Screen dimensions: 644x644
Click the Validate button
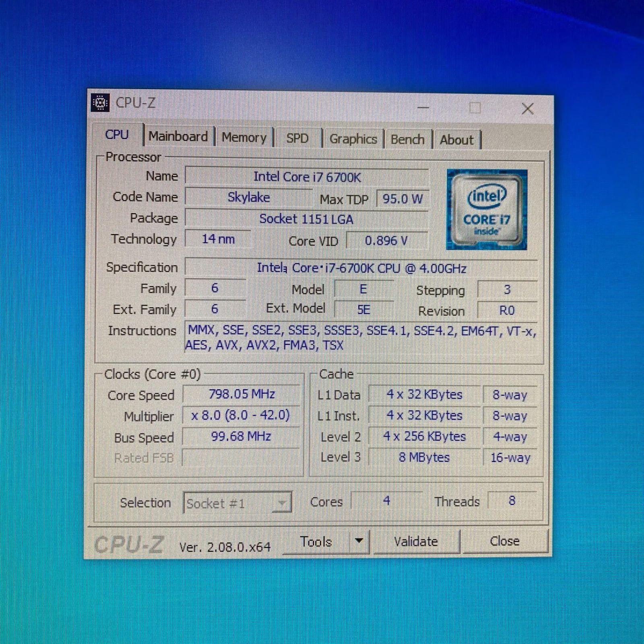click(416, 541)
